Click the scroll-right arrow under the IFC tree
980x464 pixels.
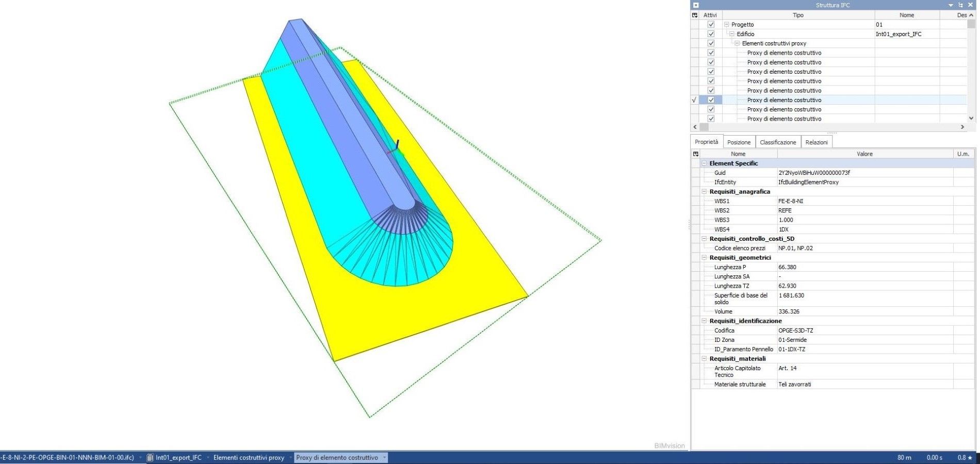coord(962,127)
